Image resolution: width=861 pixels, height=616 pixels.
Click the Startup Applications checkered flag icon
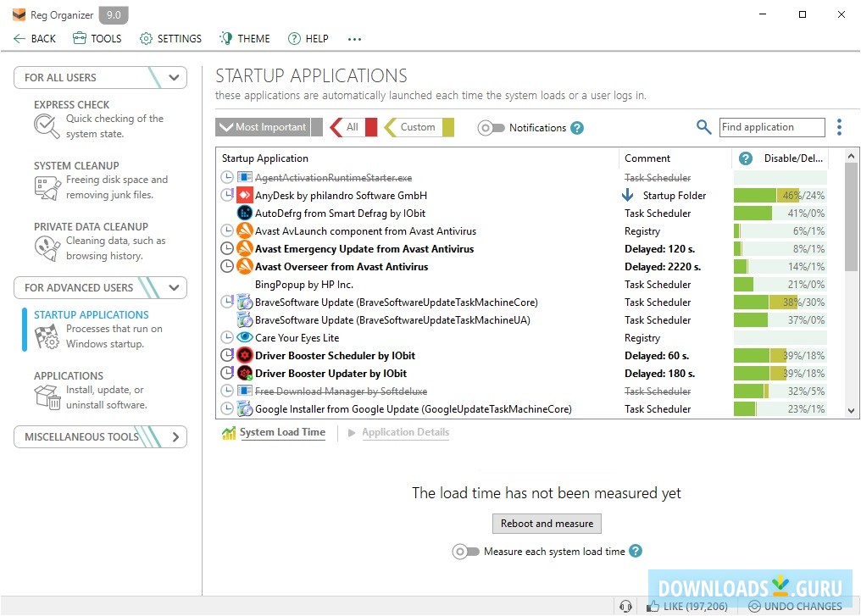pyautogui.click(x=47, y=336)
